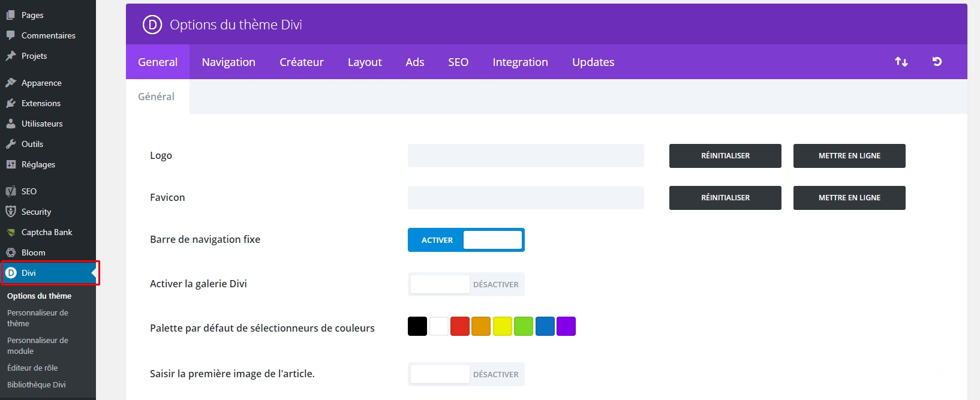
Task: Open Bibliothèque Divi link
Action: click(x=37, y=384)
